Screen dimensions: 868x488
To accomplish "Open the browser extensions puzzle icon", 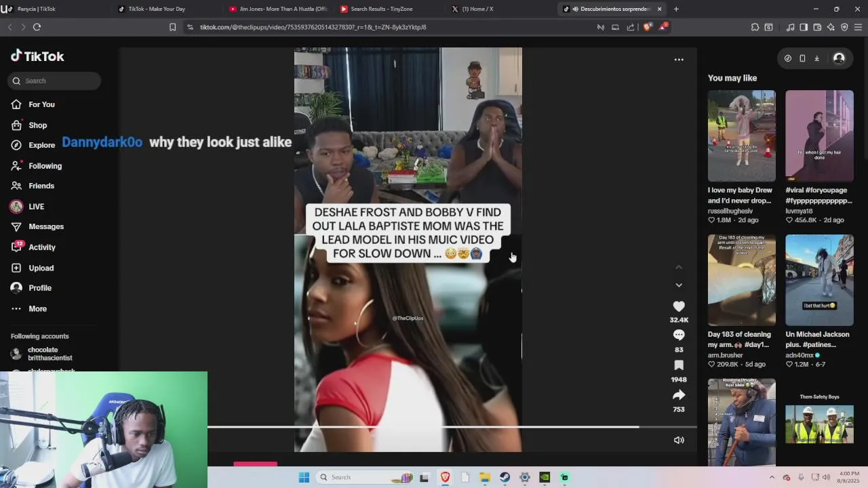I will 755,27.
